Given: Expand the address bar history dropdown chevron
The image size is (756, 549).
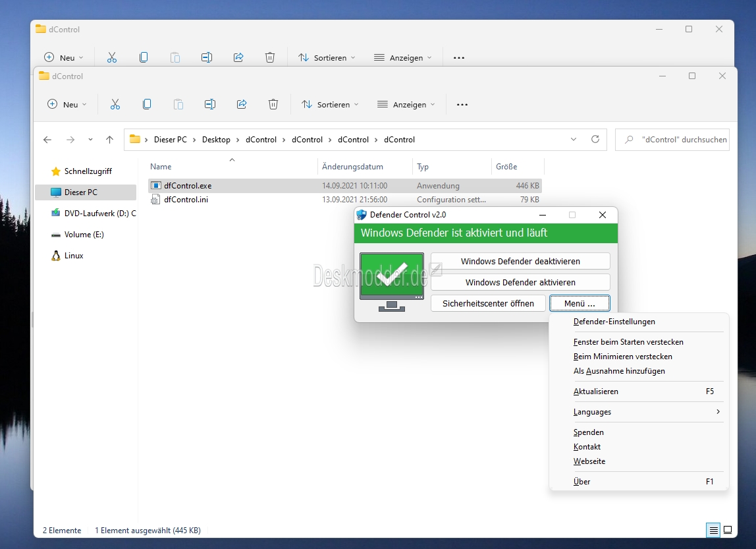Looking at the screenshot, I should click(x=574, y=140).
